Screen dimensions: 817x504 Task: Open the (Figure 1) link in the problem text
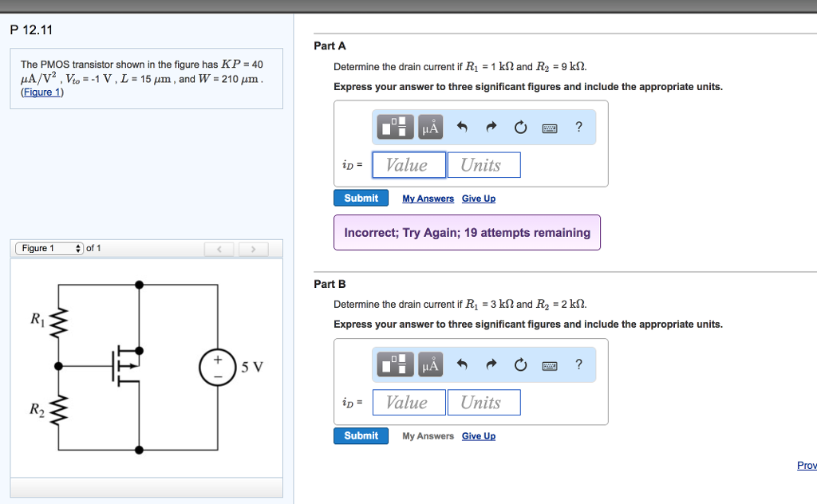click(42, 93)
